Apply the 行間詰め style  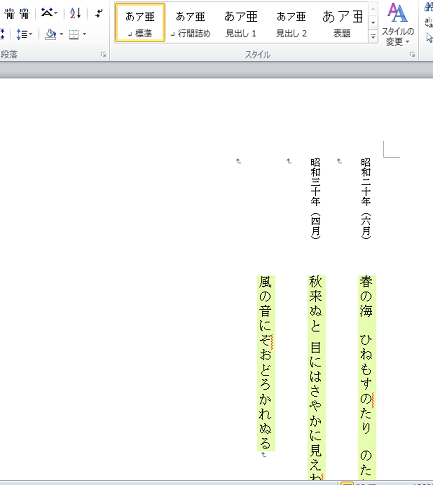tap(190, 23)
